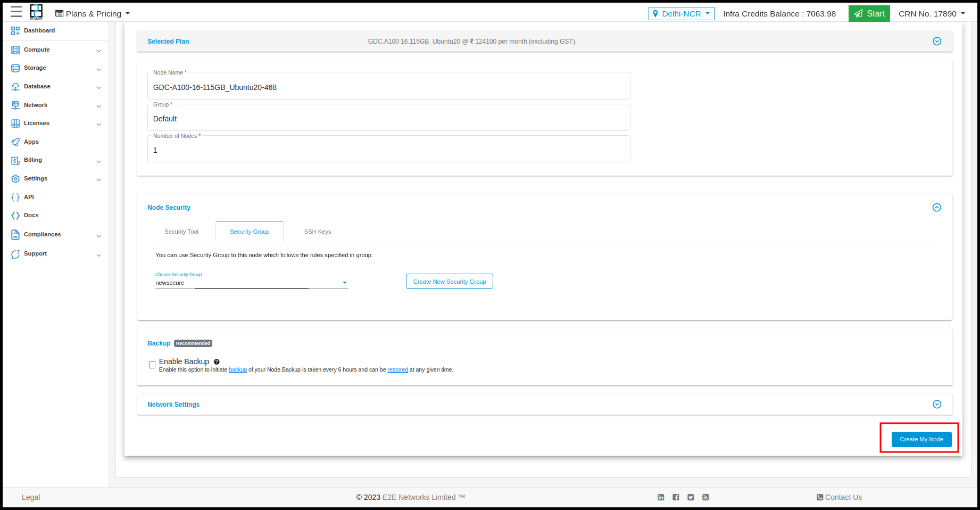Open the Legal footer link
Viewport: 980px width, 510px height.
click(x=31, y=497)
